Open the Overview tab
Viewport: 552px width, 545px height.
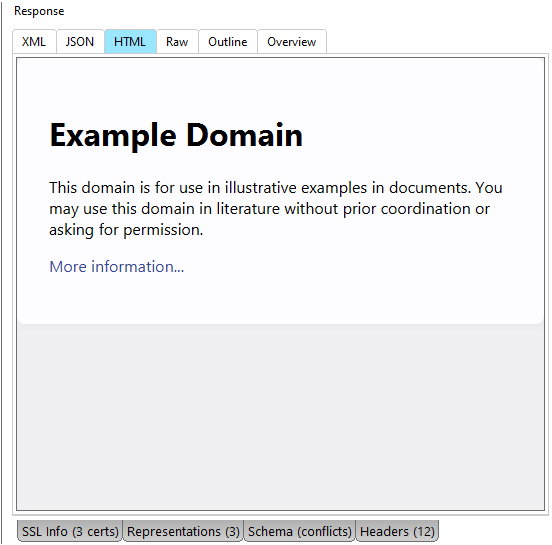click(x=292, y=42)
